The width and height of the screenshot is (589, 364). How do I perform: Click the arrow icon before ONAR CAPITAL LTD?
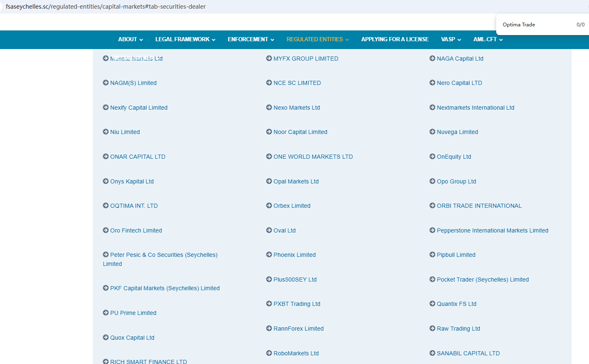coord(106,157)
